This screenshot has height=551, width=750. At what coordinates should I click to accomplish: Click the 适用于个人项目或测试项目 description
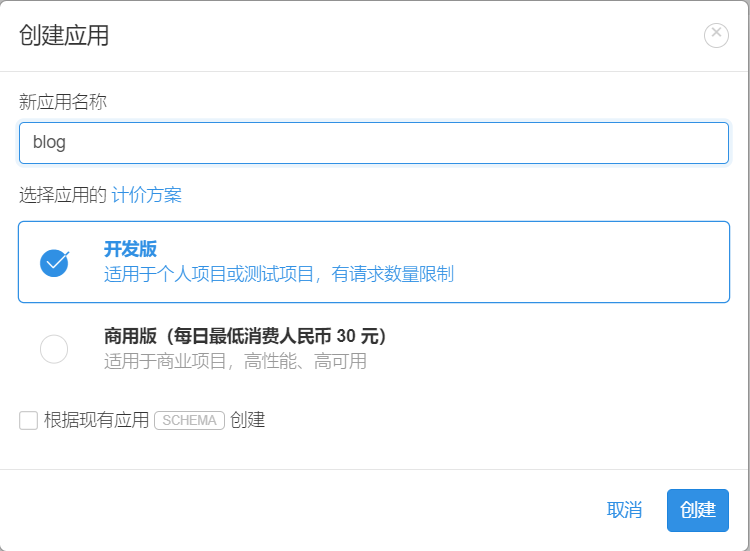click(x=278, y=273)
